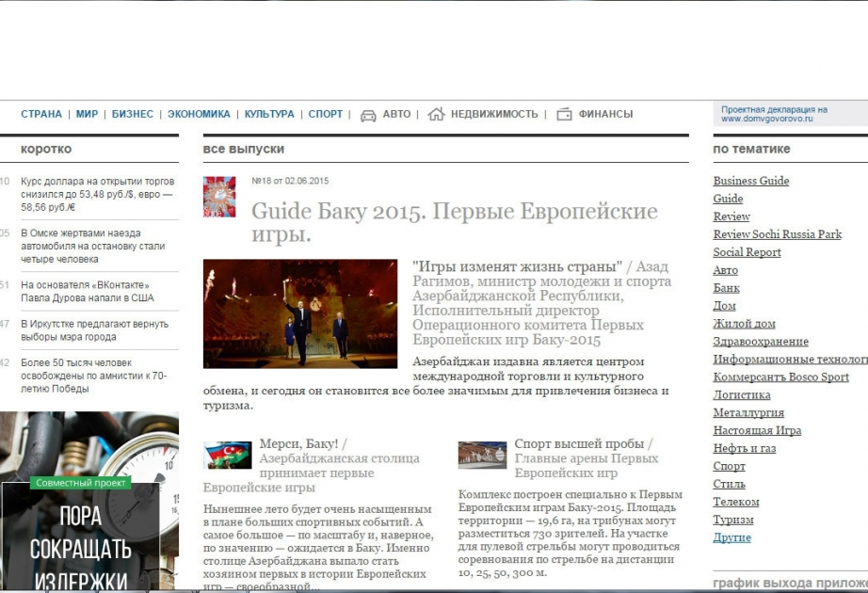Open the Настоящая Игра topic link
This screenshot has height=593, width=868.
pos(757,430)
